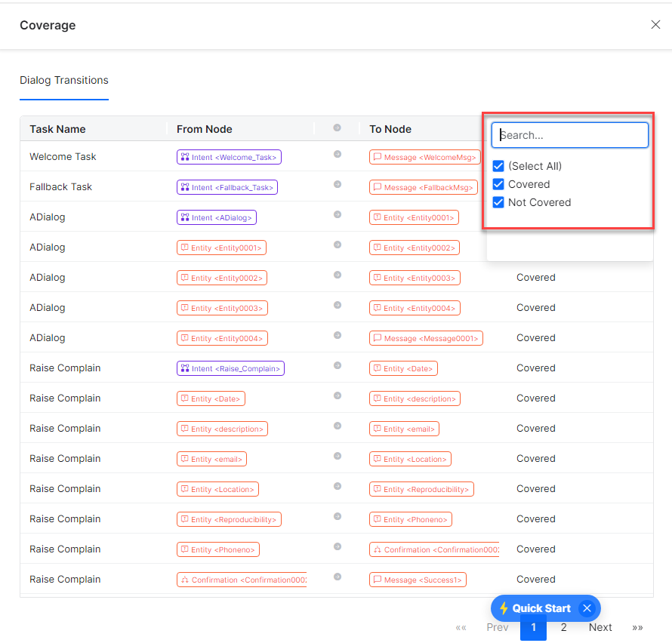Viewport: 672px width, 643px height.
Task: Click the gray dot in column header
Action: tap(337, 128)
